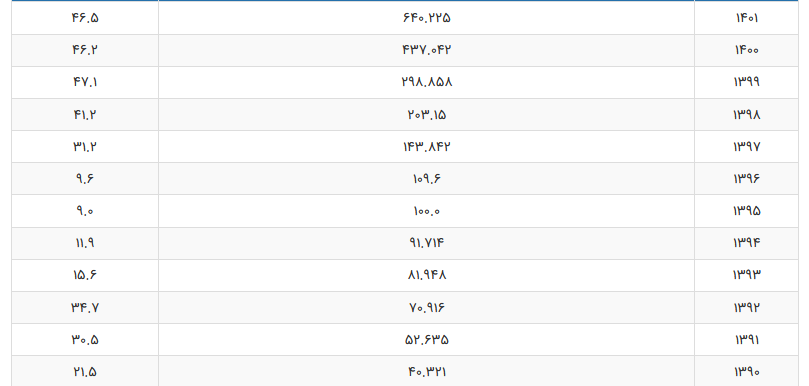This screenshot has width=809, height=386.
Task: Click the year ۱۳۹۵ cell
Action: (747, 211)
